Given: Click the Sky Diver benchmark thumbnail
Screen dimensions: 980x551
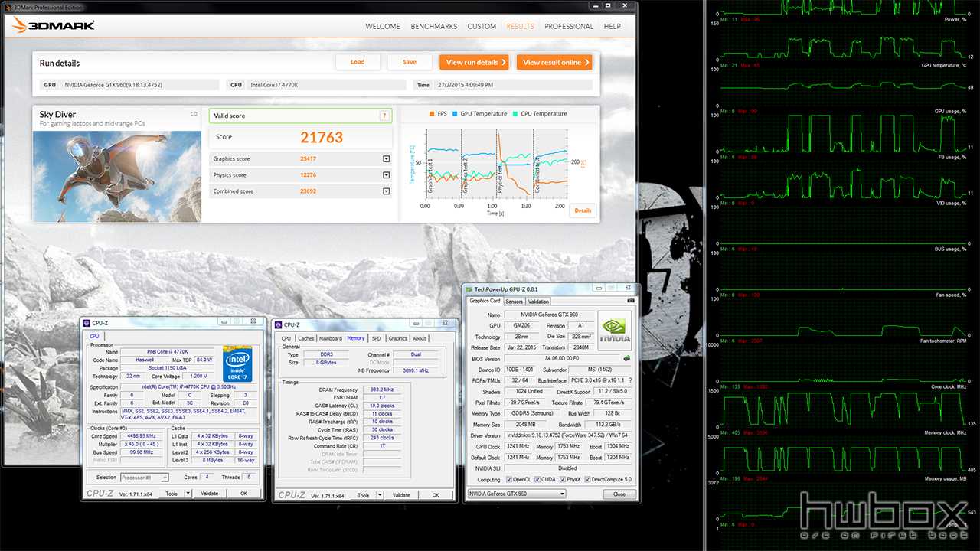Looking at the screenshot, I should pyautogui.click(x=117, y=177).
